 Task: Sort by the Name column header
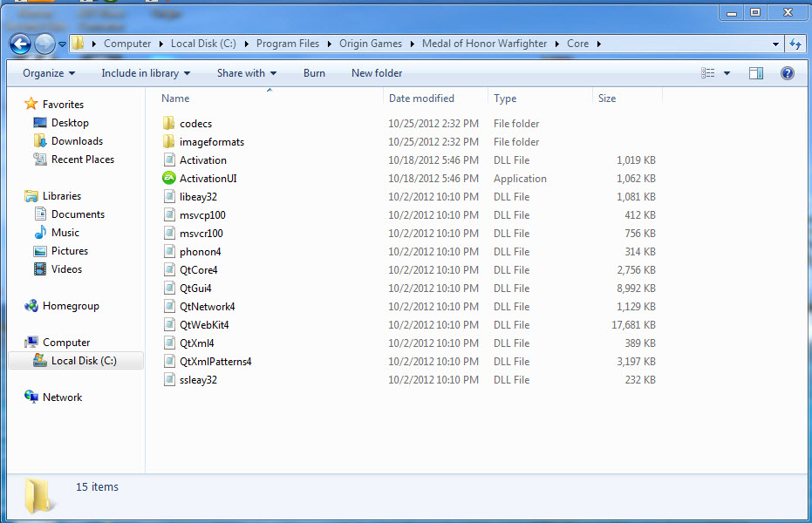click(x=175, y=98)
